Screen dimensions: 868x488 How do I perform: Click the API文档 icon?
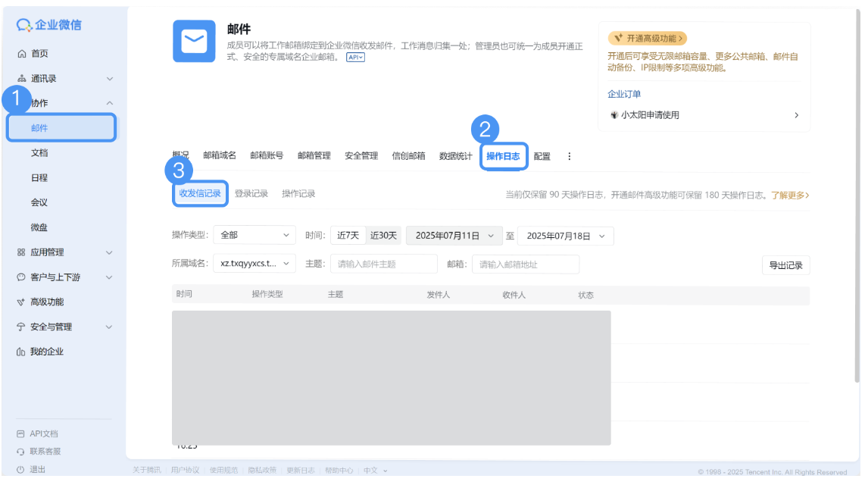click(20, 434)
